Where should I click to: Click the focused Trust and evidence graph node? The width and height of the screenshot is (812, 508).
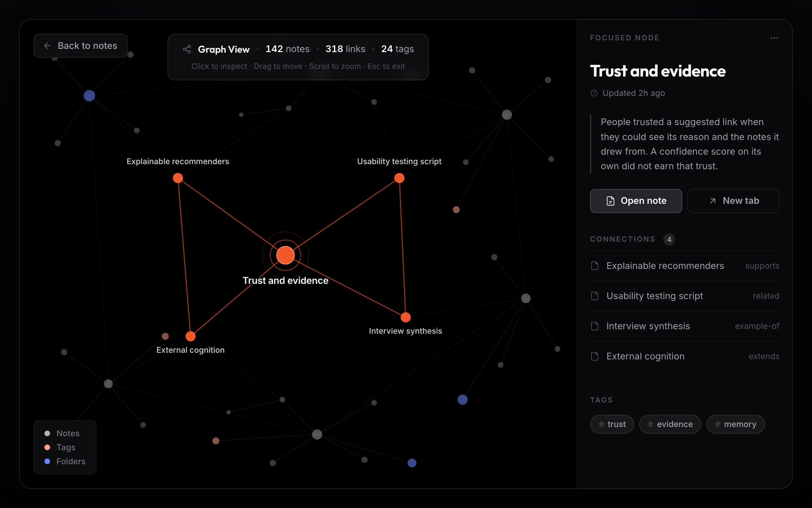(285, 255)
